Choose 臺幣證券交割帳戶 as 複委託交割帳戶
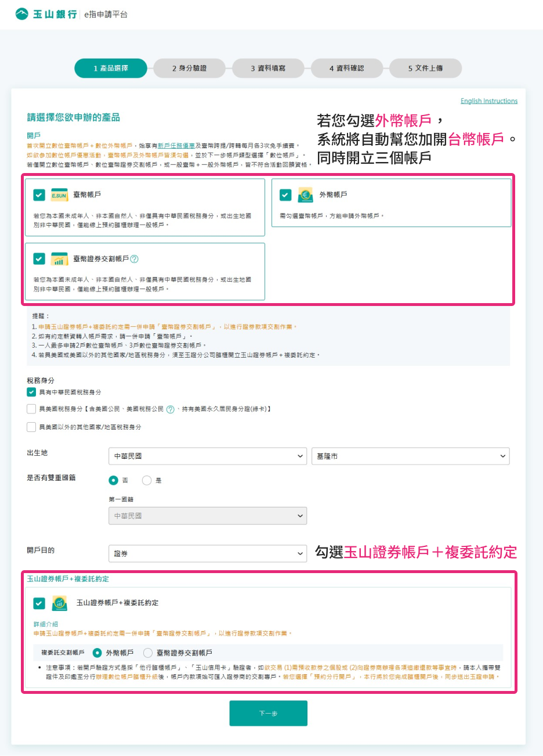Image resolution: width=543 pixels, height=756 pixels. pyautogui.click(x=148, y=653)
